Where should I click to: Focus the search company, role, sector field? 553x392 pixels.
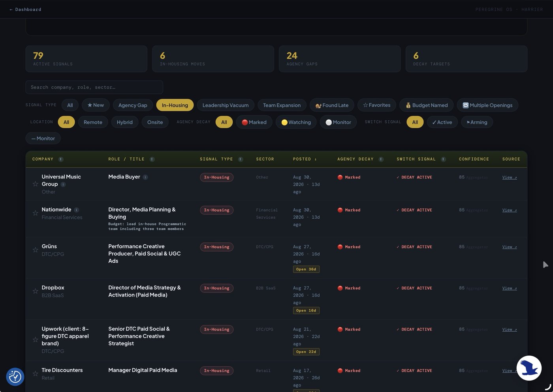(94, 87)
